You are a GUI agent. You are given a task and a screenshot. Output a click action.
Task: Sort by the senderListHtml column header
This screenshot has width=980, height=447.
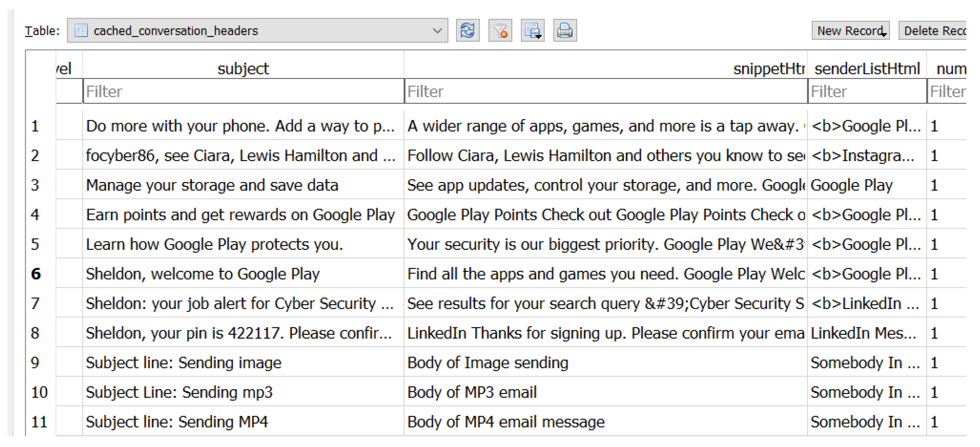click(867, 69)
